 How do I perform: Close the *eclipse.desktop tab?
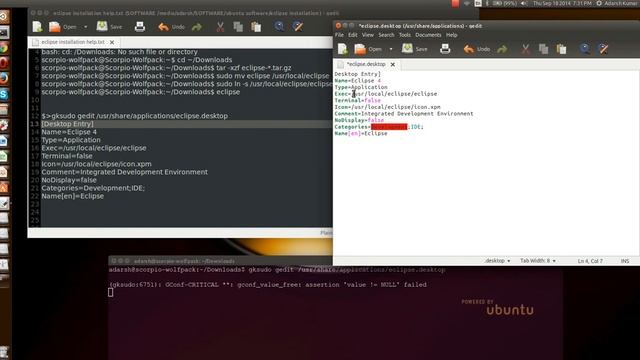pyautogui.click(x=393, y=64)
